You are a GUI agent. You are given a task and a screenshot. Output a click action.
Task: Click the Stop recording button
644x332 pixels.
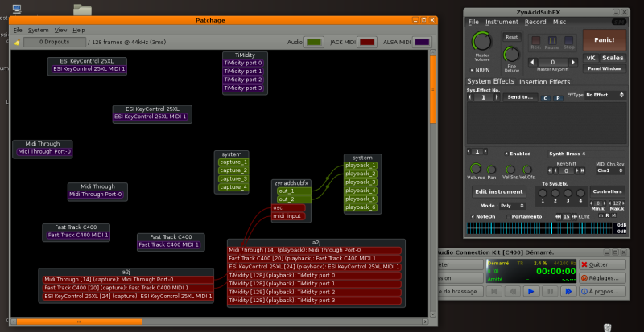click(569, 40)
